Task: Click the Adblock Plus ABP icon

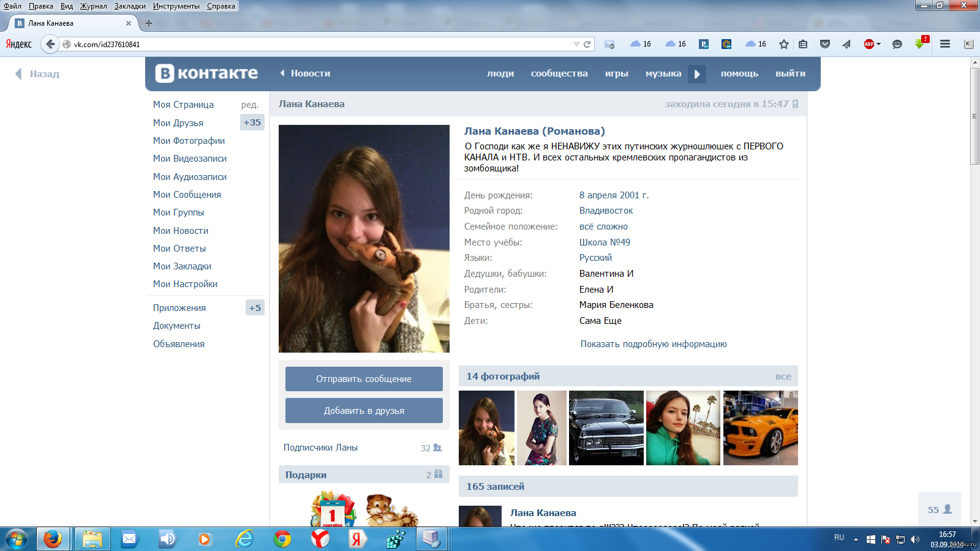Action: point(869,44)
